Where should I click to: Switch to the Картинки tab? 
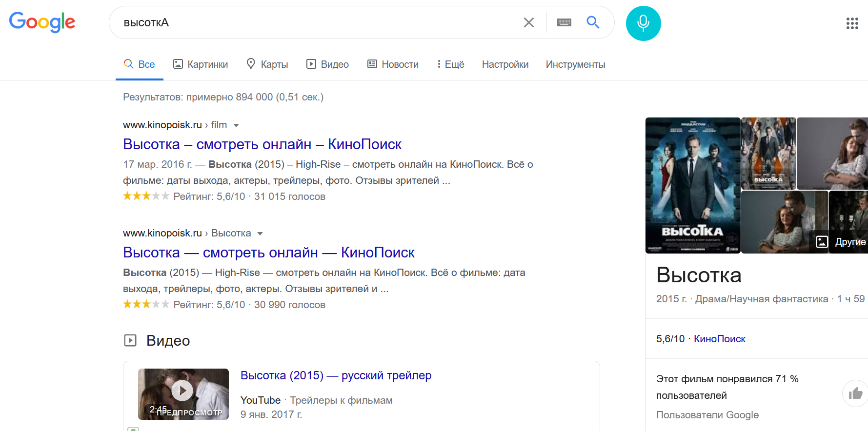201,64
